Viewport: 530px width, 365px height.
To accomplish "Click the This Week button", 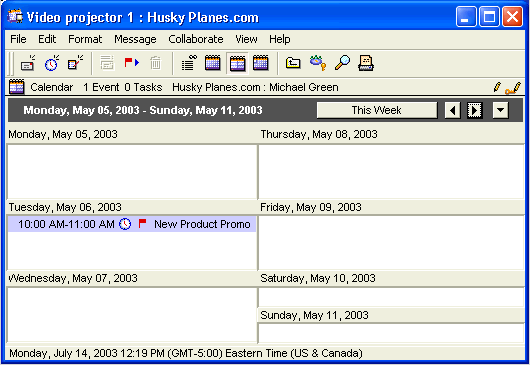I will 377,111.
